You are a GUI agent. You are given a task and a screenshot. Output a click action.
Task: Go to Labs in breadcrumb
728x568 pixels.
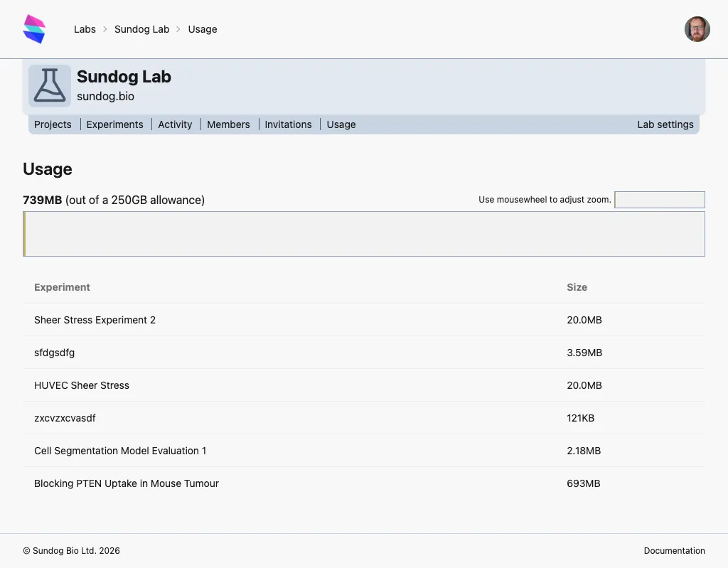(85, 29)
